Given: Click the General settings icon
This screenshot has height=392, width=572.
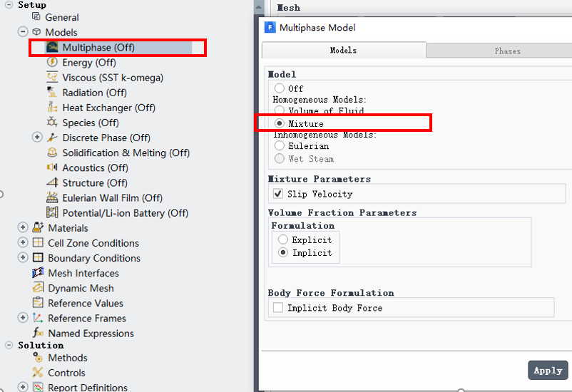Looking at the screenshot, I should pos(36,16).
